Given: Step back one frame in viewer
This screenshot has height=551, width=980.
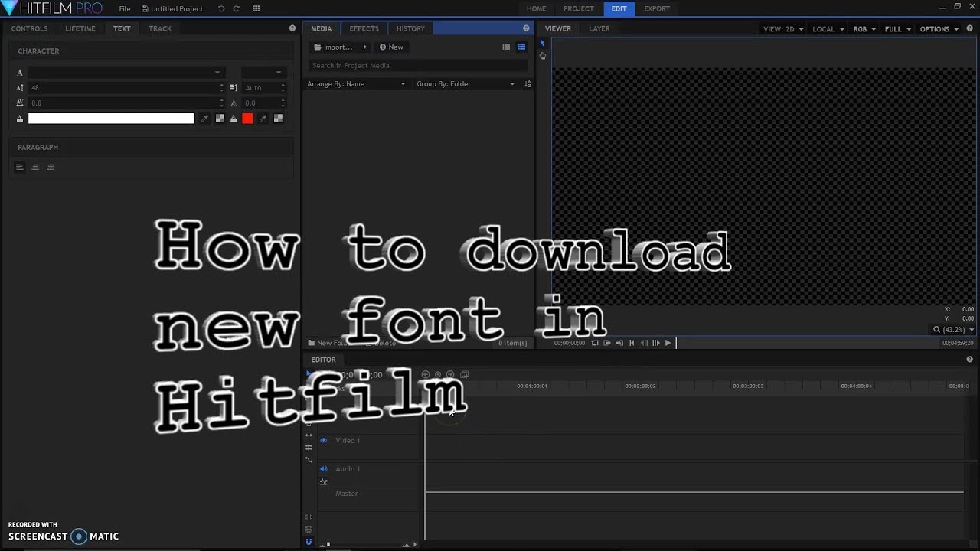Looking at the screenshot, I should (644, 343).
